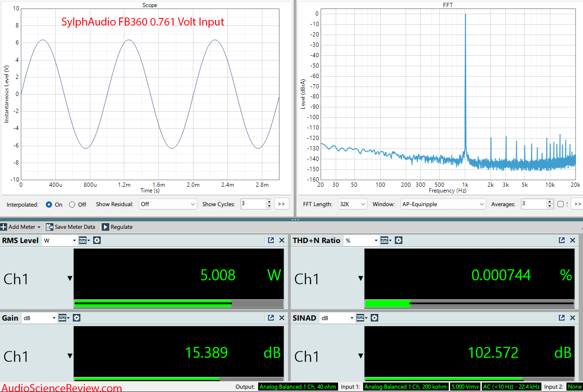Close the THD+N Ratio meter
The image size is (583, 392).
pos(573,240)
